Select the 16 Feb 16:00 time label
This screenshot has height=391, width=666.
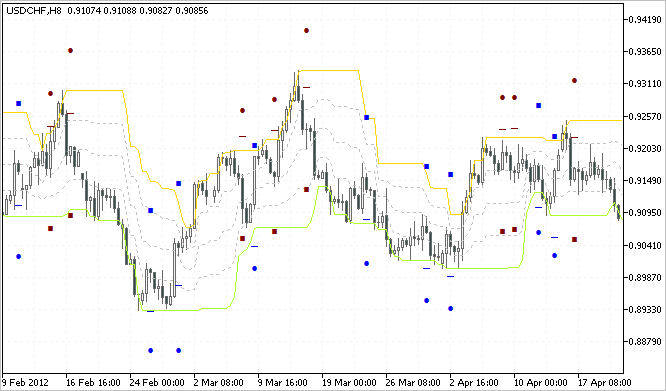tap(93, 383)
